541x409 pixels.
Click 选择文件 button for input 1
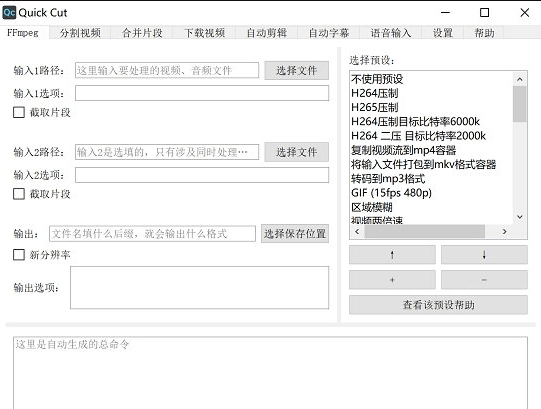297,70
